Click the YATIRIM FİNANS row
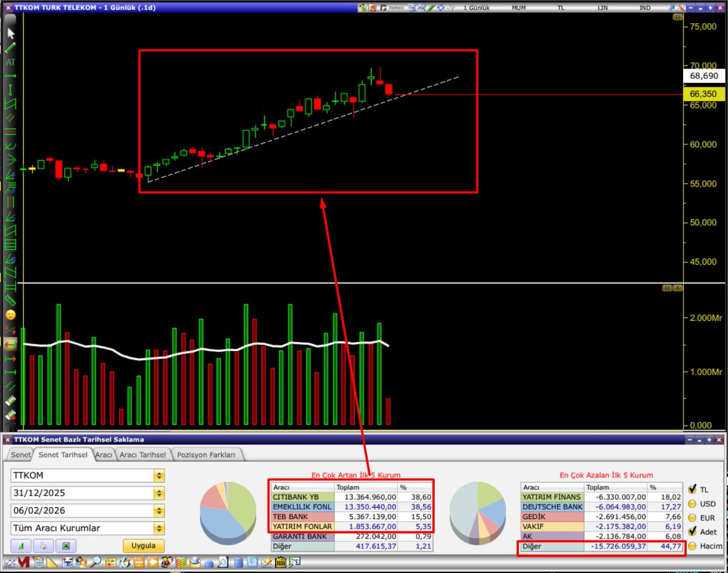Screen dimensions: 728x573 pyautogui.click(x=602, y=497)
